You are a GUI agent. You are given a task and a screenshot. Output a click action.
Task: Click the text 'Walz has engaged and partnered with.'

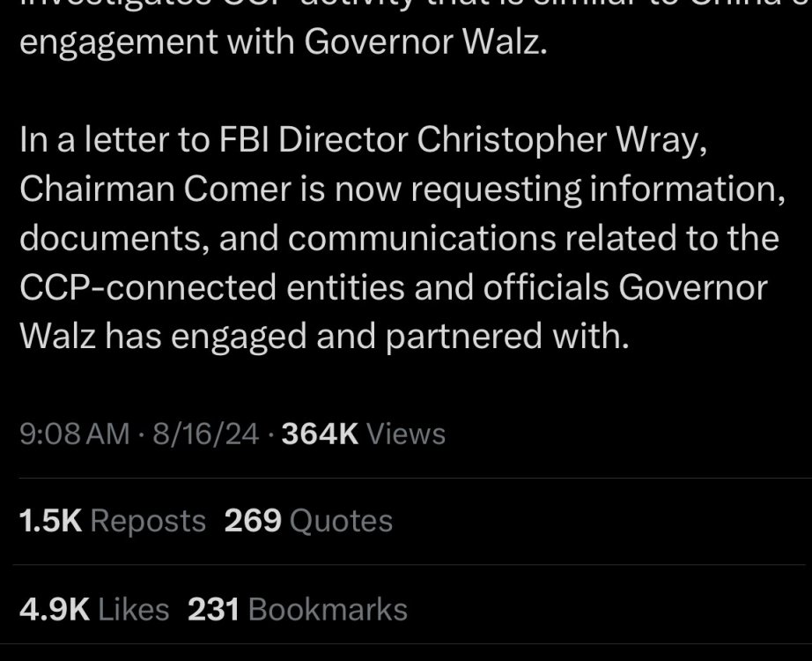(x=325, y=336)
